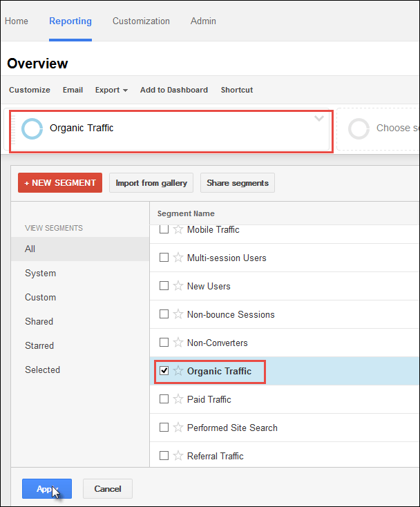Click the Organic Traffic donut icon
The height and width of the screenshot is (507, 420).
[32, 128]
